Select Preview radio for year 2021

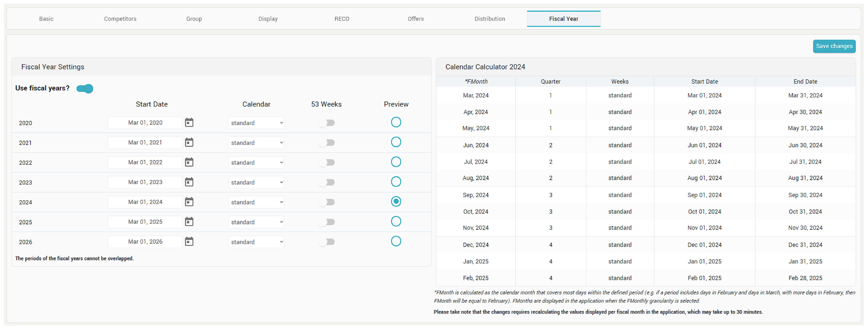pyautogui.click(x=396, y=142)
